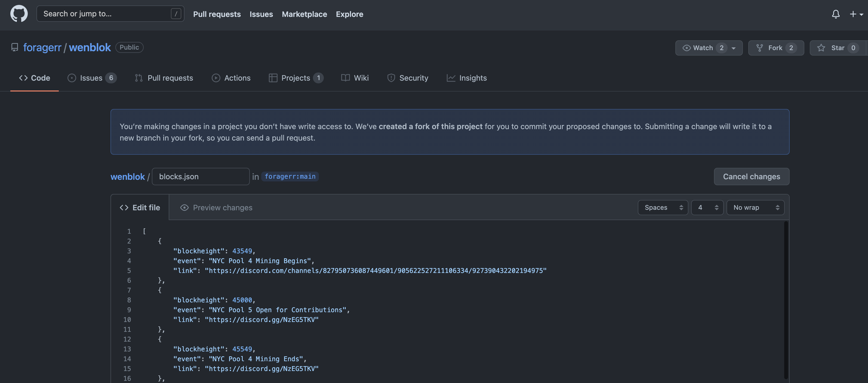Image resolution: width=868 pixels, height=383 pixels.
Task: Switch to the Insights tab label
Action: coord(473,78)
